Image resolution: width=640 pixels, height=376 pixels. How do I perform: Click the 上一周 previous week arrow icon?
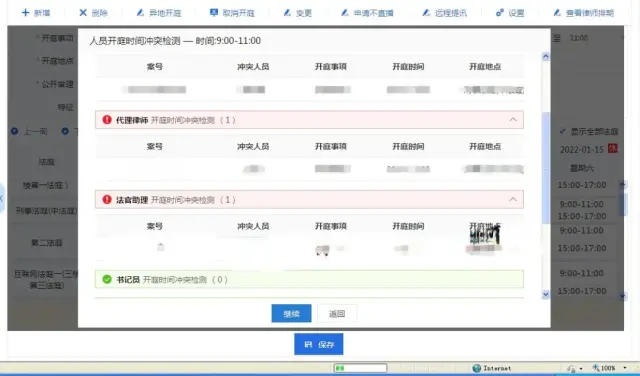15,131
